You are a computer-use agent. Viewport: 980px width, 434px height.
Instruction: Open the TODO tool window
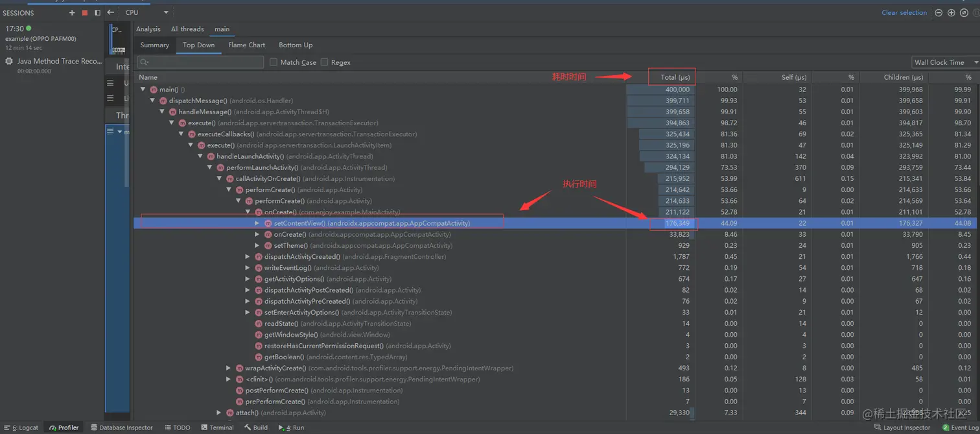[178, 428]
